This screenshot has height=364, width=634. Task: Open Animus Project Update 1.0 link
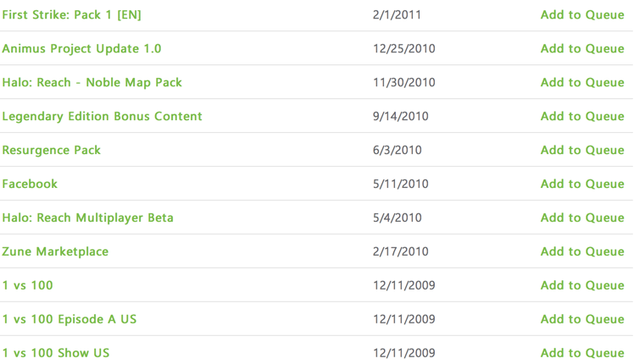pyautogui.click(x=81, y=48)
